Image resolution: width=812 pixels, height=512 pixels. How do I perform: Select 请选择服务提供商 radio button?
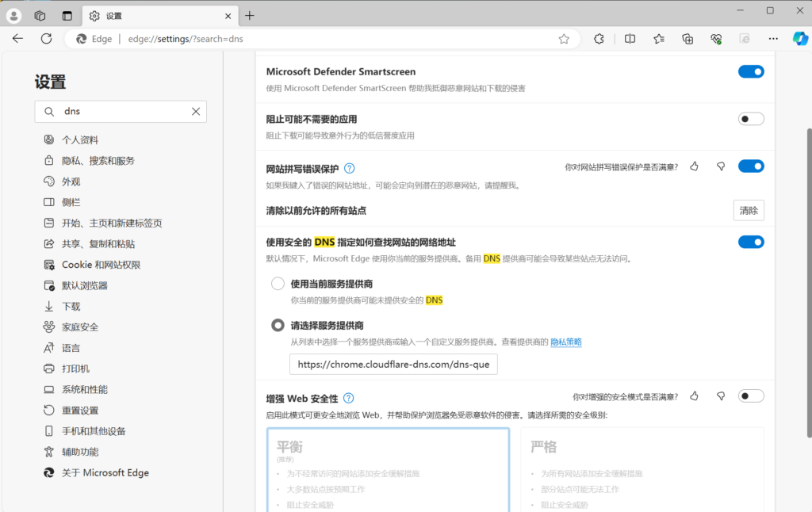(278, 325)
